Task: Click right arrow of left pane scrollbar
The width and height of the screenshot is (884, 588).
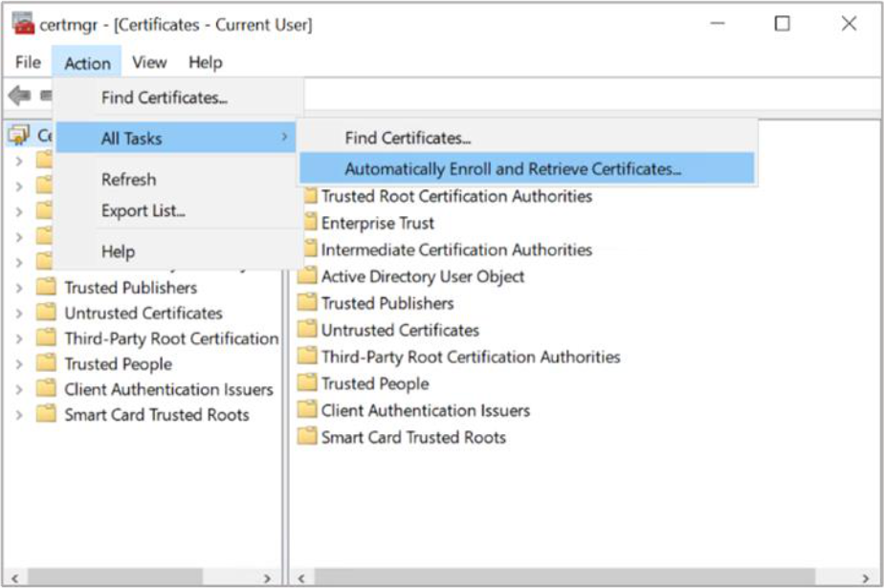Action: pos(267,578)
